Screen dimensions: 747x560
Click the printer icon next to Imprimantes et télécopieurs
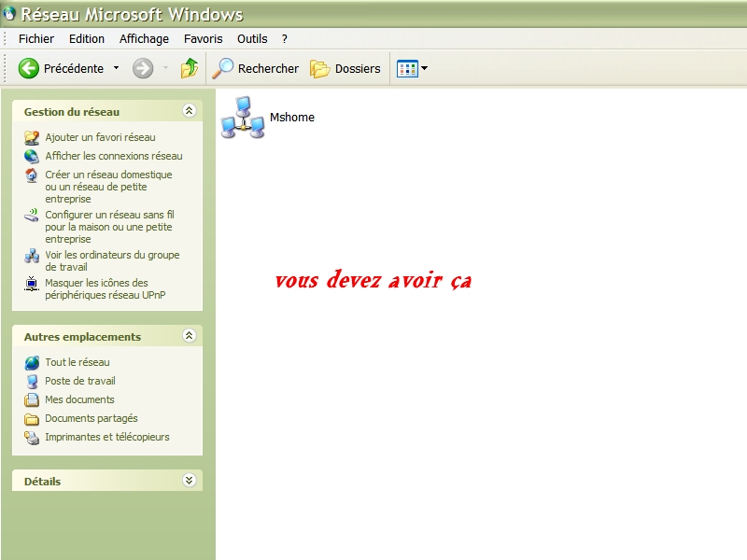(32, 438)
